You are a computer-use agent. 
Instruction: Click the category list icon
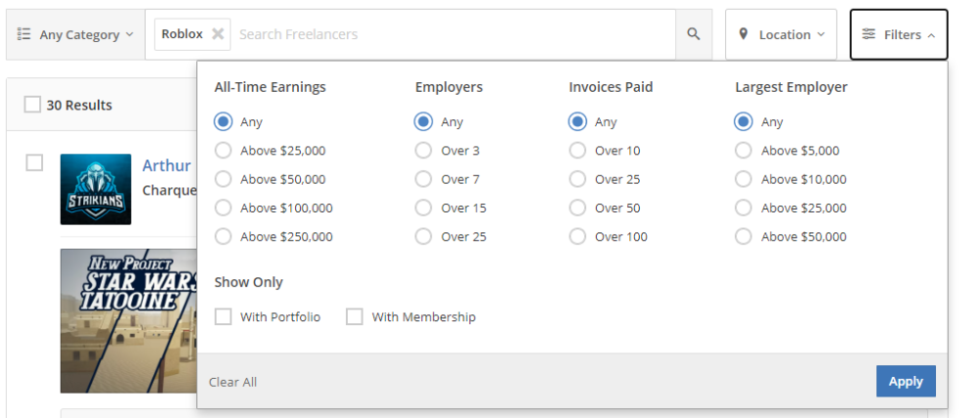(24, 34)
